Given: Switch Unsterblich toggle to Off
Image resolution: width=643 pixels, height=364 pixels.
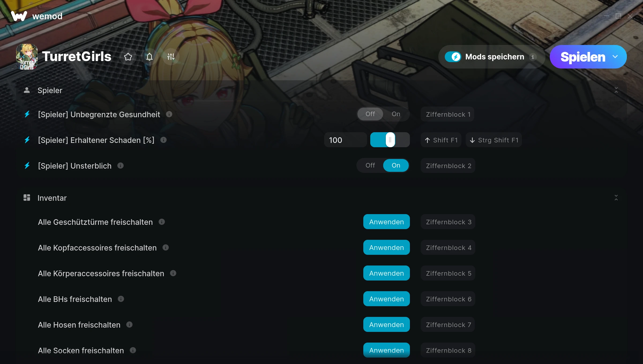Looking at the screenshot, I should click(370, 165).
